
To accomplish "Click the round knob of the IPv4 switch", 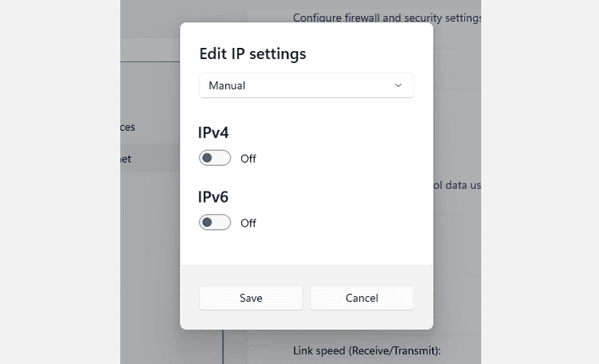I will pos(208,158).
